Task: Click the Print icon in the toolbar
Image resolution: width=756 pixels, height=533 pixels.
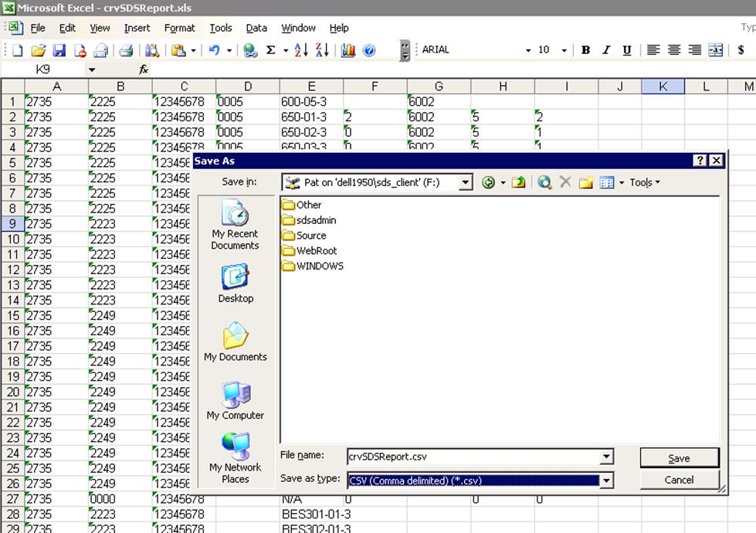Action: coord(126,49)
